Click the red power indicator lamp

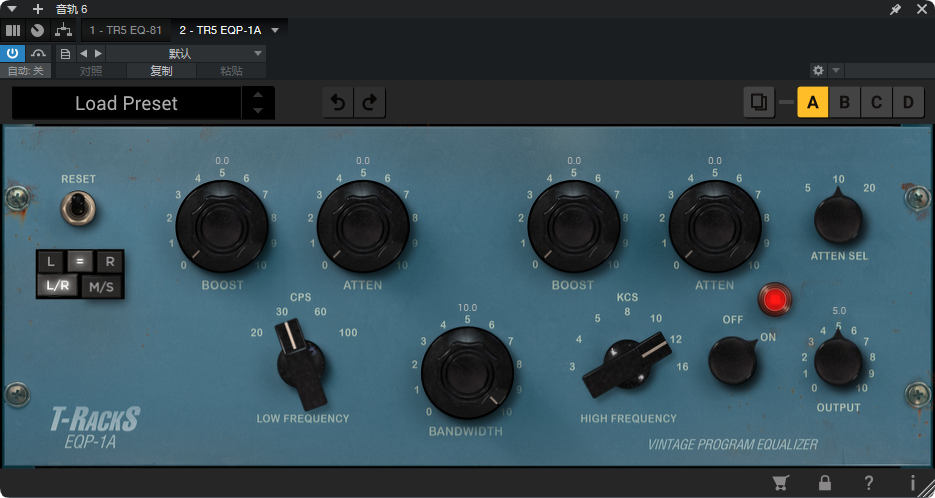click(775, 300)
